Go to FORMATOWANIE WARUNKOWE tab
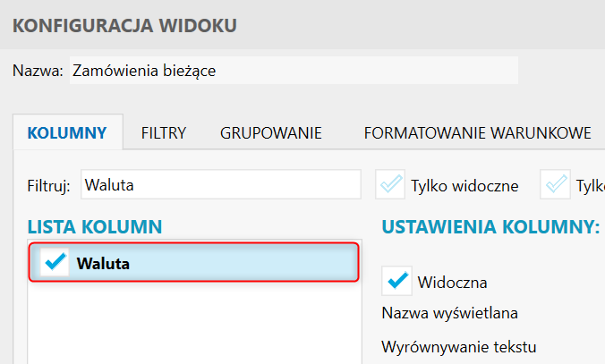 click(x=477, y=133)
